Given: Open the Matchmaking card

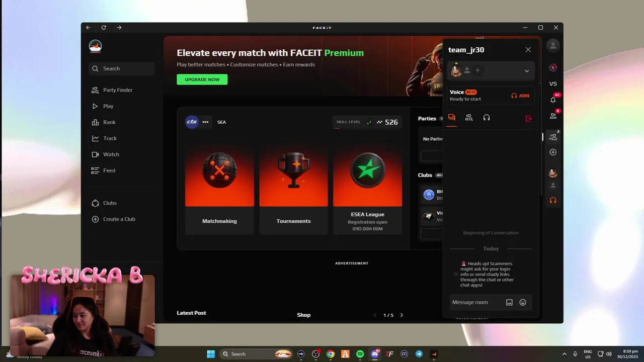Looking at the screenshot, I should point(219,188).
